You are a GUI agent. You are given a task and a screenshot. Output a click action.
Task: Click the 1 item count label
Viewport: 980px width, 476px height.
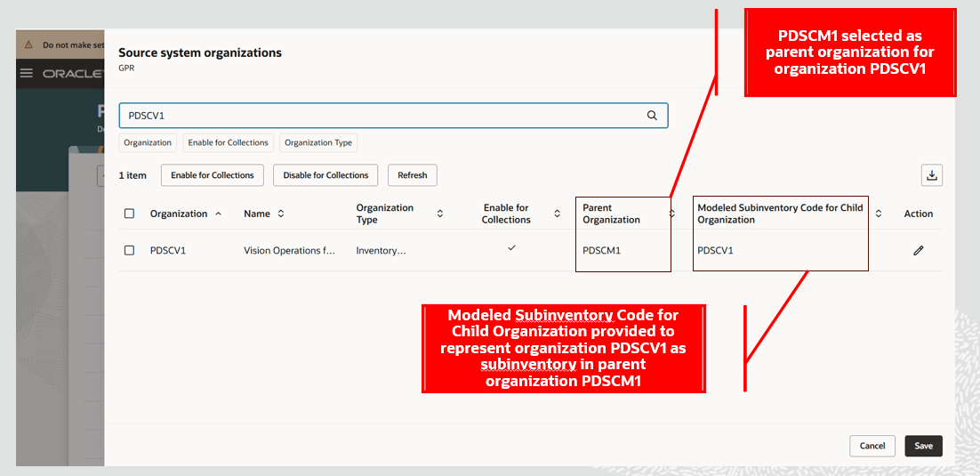coord(133,175)
